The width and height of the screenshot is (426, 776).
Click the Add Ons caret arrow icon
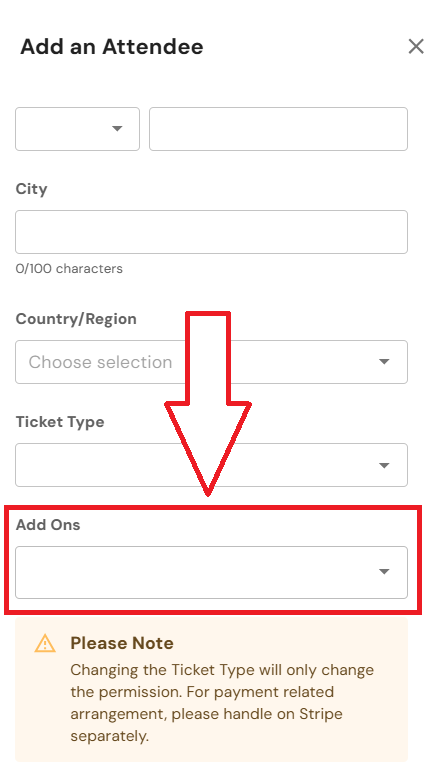(384, 572)
